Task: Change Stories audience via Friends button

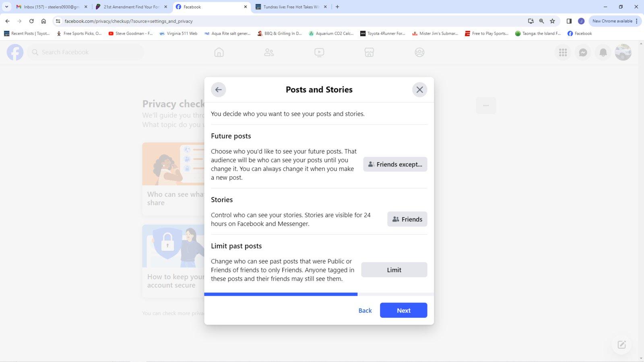Action: (x=407, y=219)
